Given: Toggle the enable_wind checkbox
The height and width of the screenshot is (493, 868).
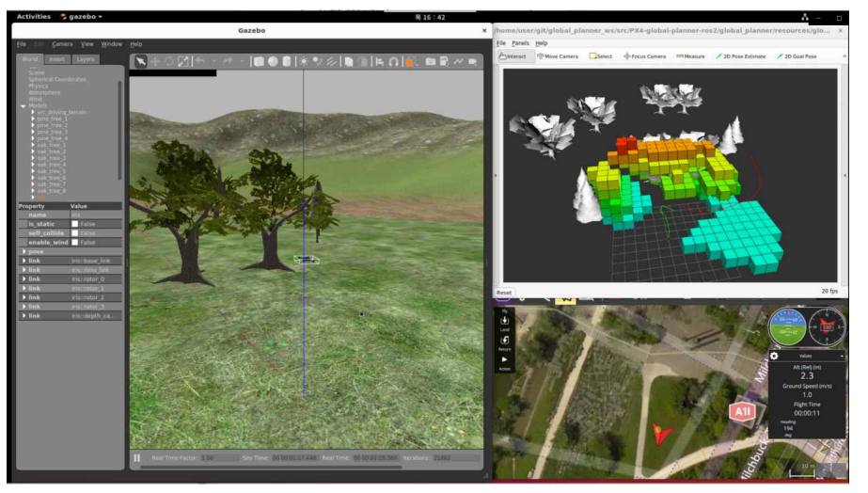Looking at the screenshot, I should tap(74, 243).
